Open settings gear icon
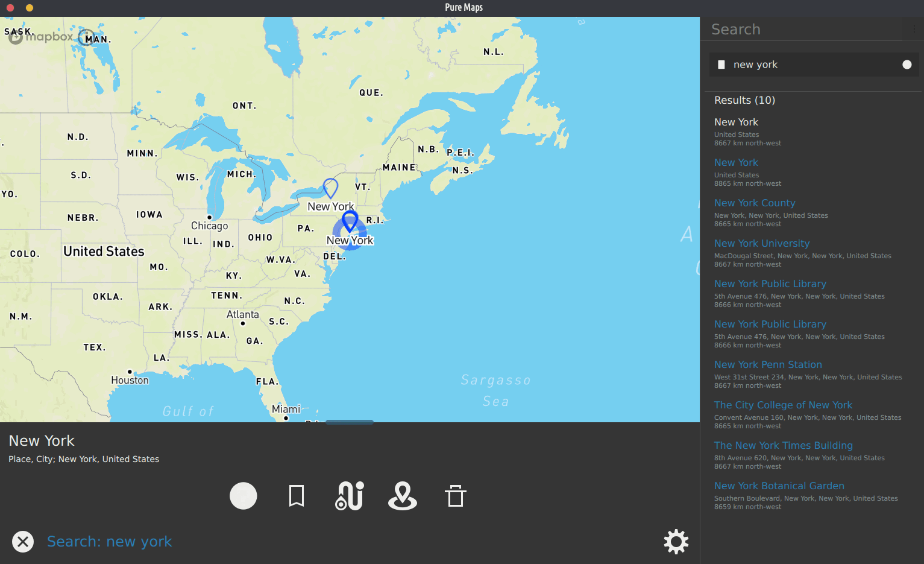Screen dimensions: 924x564 click(x=676, y=542)
